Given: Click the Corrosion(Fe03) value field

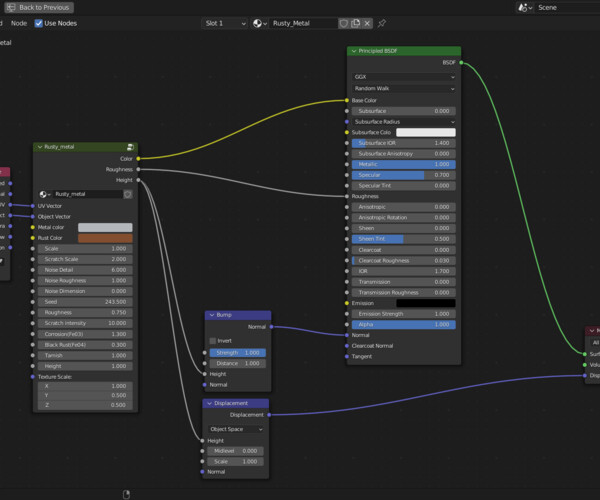Looking at the screenshot, I should pyautogui.click(x=85, y=334).
